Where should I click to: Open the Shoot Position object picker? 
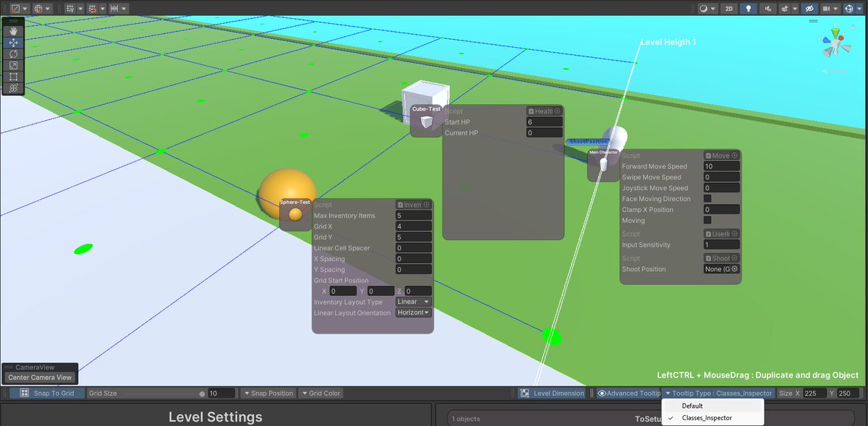coord(735,269)
